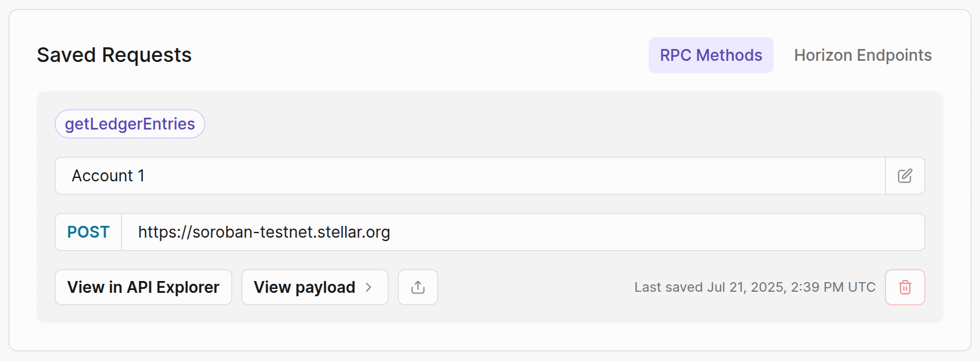Click the share export icon button
The height and width of the screenshot is (361, 980).
pos(417,287)
